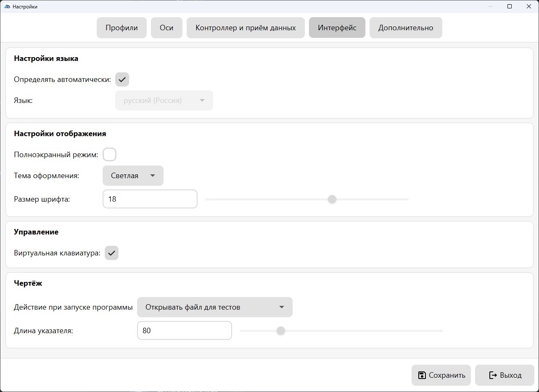Click the Длина указателя slider handle
Image resolution: width=539 pixels, height=392 pixels.
click(x=281, y=331)
